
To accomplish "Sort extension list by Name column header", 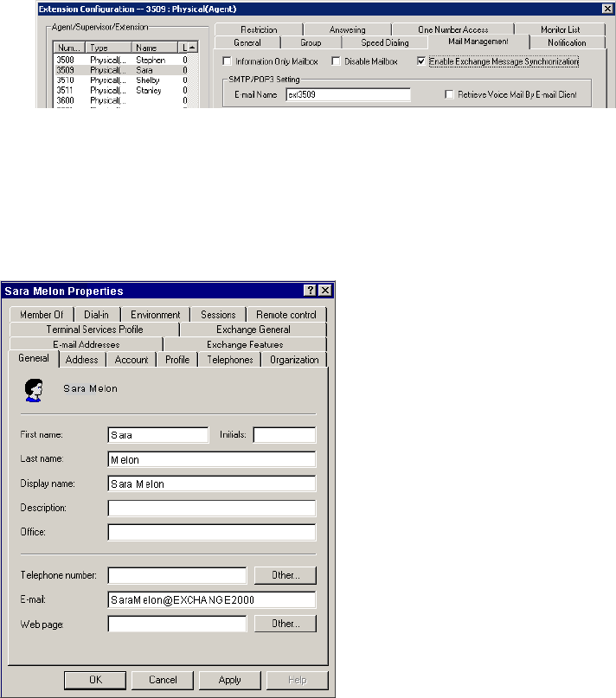I will (155, 48).
